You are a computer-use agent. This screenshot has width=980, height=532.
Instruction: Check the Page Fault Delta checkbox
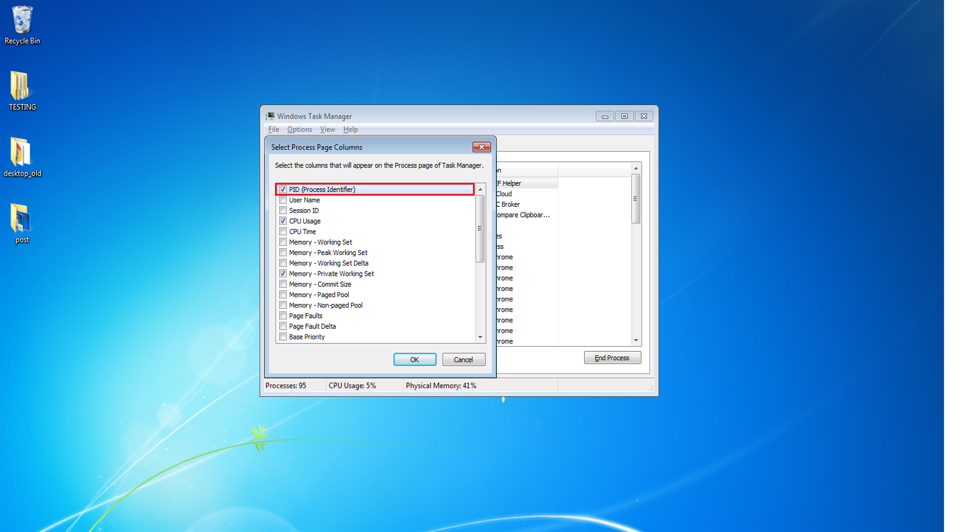[x=283, y=326]
